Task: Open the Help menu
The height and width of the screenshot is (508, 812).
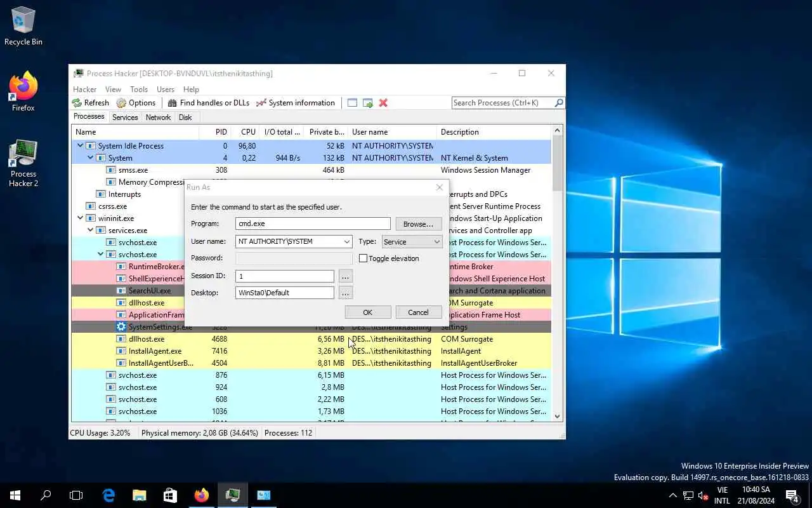Action: 191,90
